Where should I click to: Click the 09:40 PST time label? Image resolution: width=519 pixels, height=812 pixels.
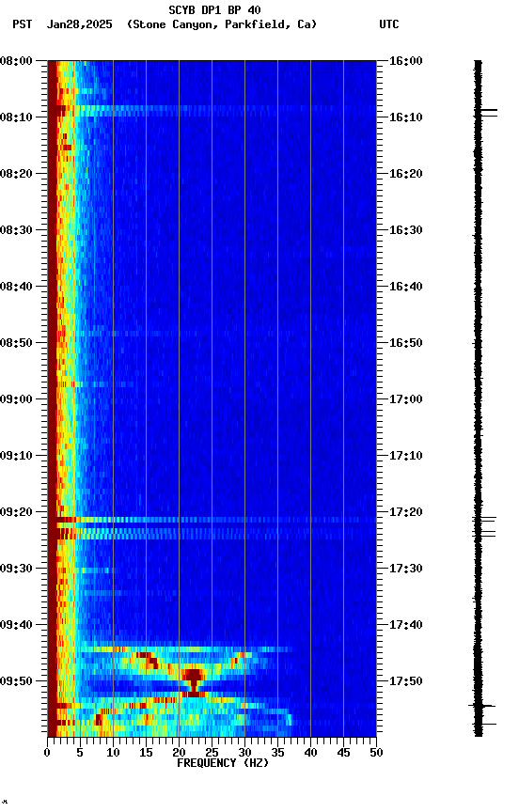coord(16,625)
